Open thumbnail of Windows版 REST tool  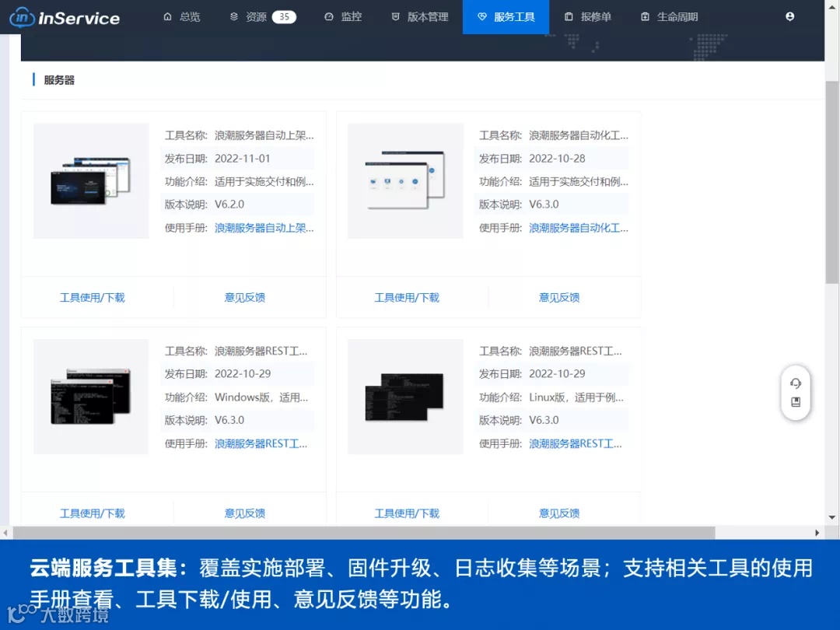[91, 397]
